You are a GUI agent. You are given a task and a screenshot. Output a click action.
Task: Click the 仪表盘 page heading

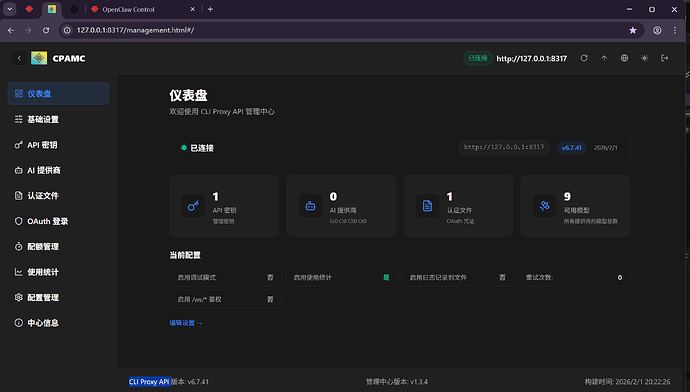188,95
